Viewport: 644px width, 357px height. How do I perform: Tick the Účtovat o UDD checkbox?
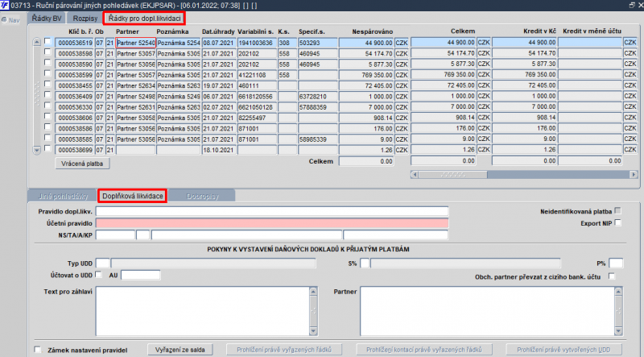[98, 274]
